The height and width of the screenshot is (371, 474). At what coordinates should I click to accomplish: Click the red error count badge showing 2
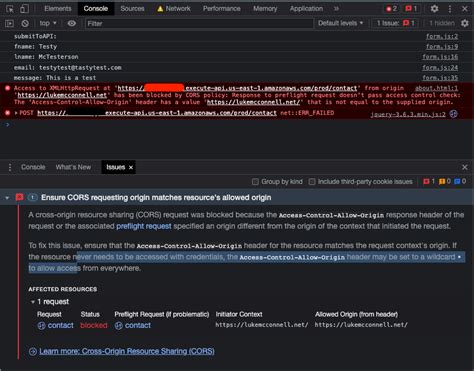(391, 9)
